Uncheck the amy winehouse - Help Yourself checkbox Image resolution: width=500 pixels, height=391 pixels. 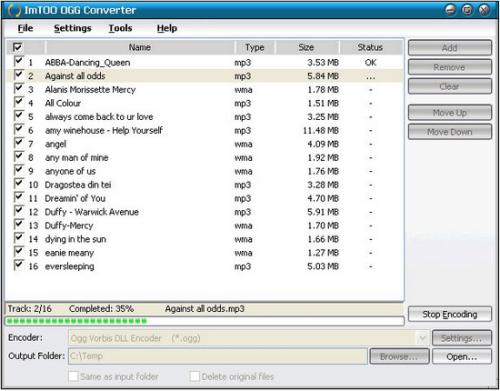[18, 129]
